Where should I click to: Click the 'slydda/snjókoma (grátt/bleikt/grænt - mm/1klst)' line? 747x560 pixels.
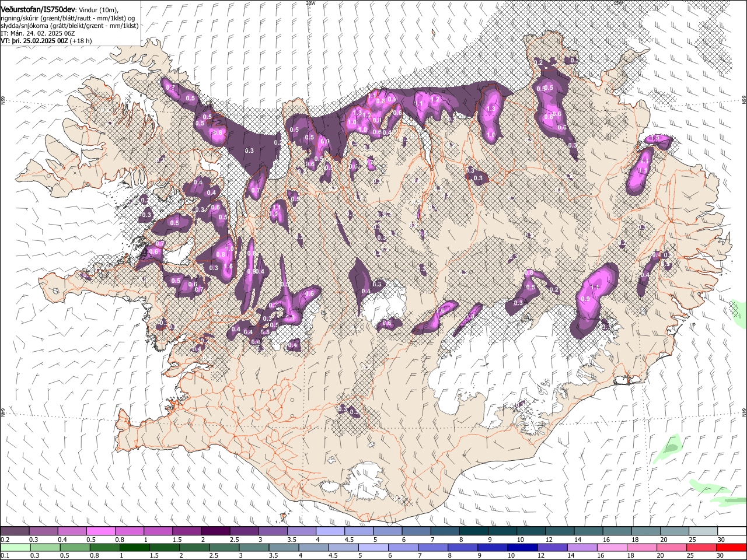pos(69,26)
